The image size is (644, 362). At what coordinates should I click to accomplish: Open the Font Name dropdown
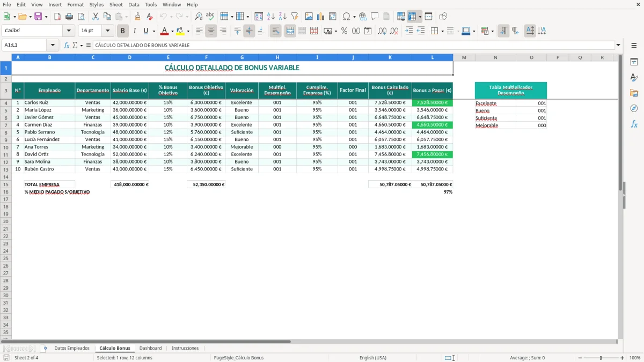69,31
